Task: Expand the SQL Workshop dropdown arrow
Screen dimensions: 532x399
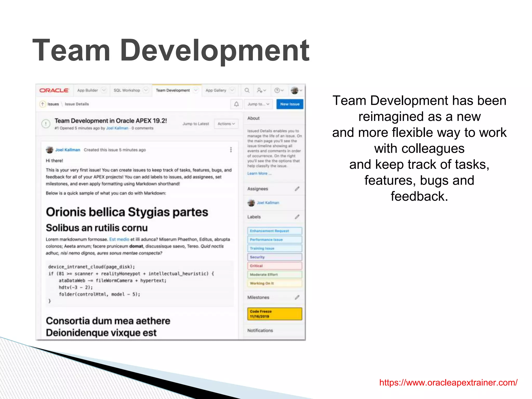Action: 146,90
